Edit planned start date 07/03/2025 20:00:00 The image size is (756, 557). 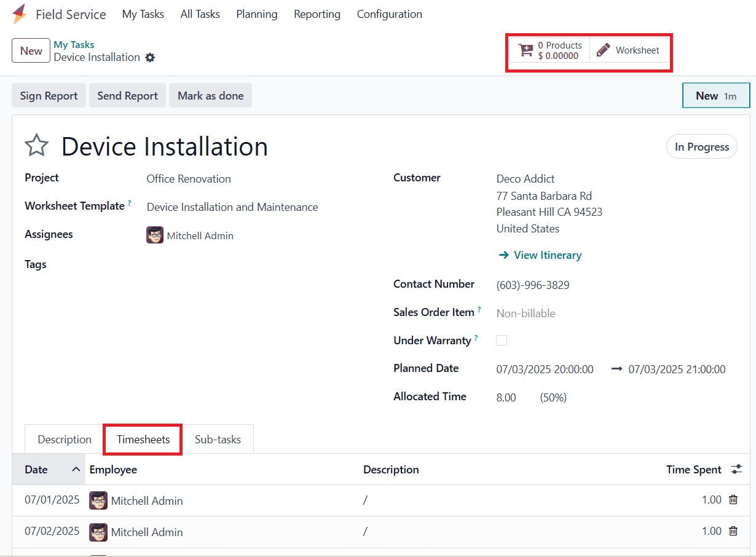545,369
